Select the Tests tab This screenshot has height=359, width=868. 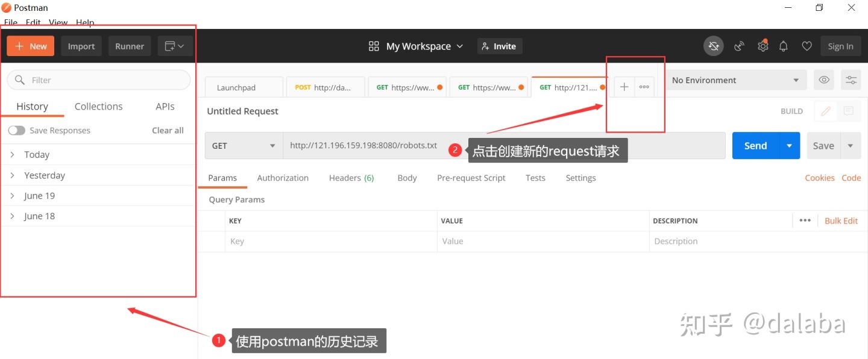pyautogui.click(x=535, y=178)
